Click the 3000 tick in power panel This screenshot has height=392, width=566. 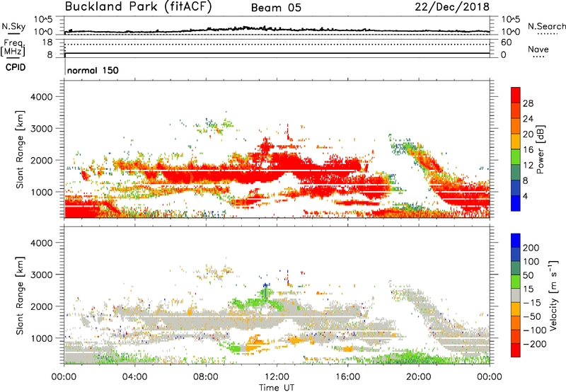coord(42,129)
